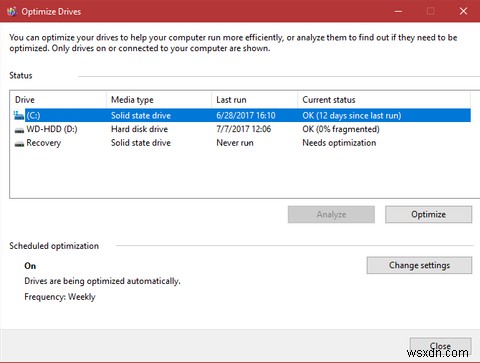
Task: Click the Close button at the bottom
Action: (440, 346)
